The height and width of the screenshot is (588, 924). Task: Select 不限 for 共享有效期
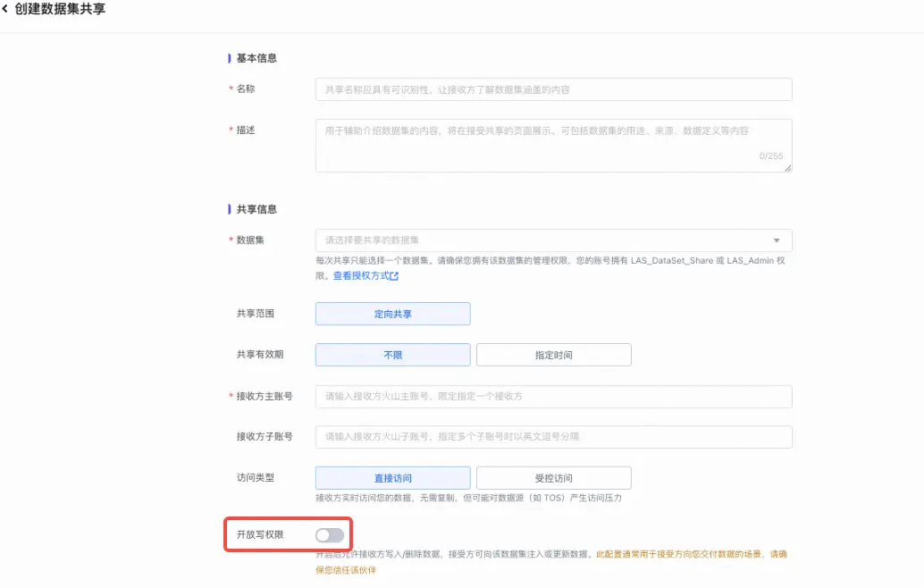392,355
